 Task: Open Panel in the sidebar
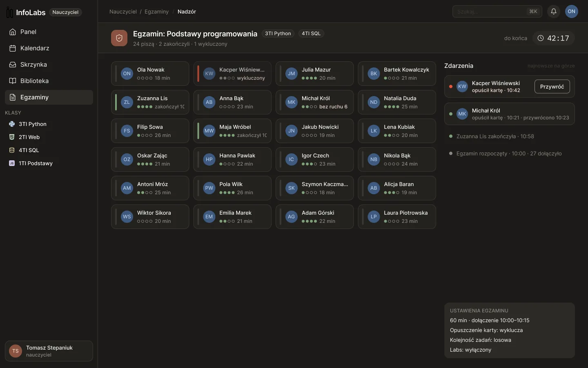point(49,32)
